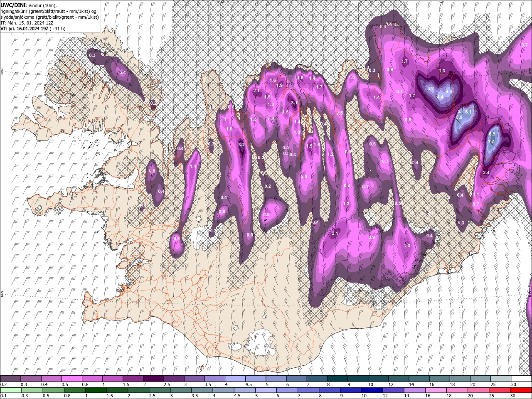Click the dark mauve swatch starting the snow legend
The image size is (532, 399).
(x=10, y=378)
